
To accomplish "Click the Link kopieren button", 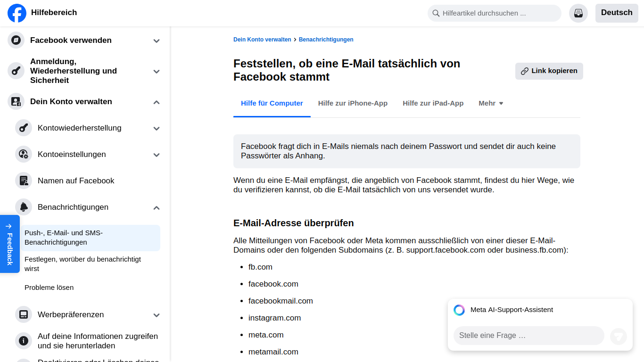I will [549, 71].
